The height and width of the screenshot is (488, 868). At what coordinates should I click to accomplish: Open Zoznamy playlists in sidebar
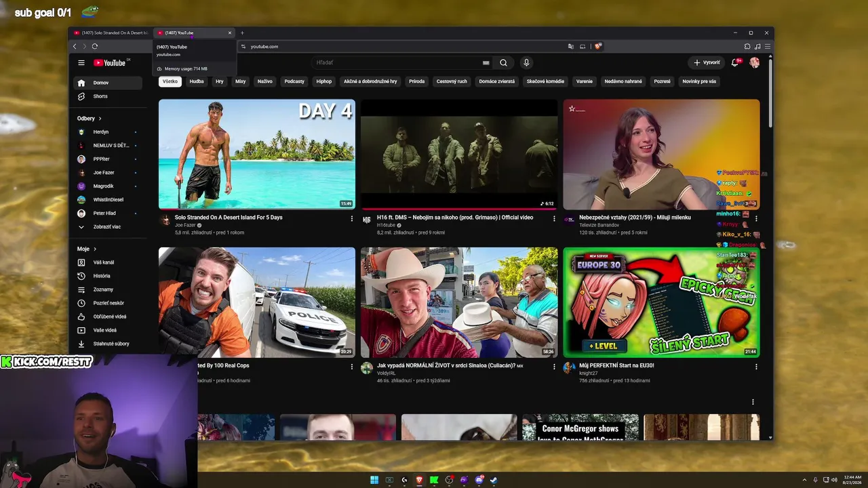pyautogui.click(x=108, y=289)
